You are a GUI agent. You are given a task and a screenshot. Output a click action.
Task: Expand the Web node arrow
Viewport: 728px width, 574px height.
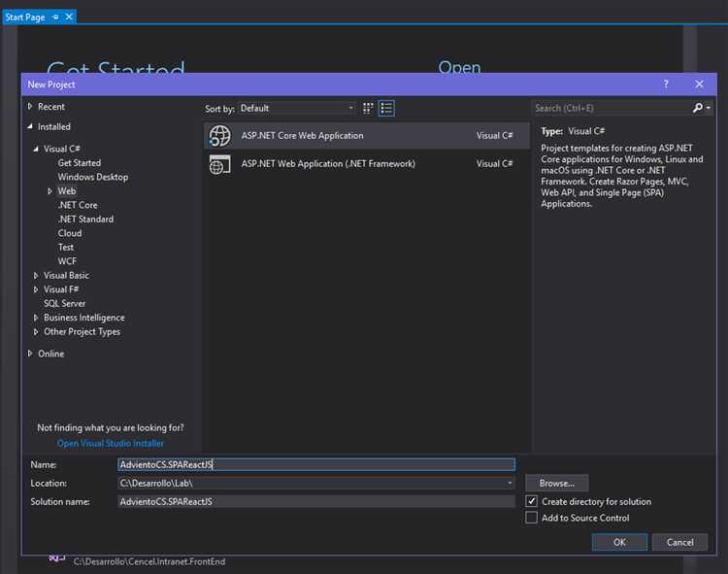pyautogui.click(x=50, y=191)
